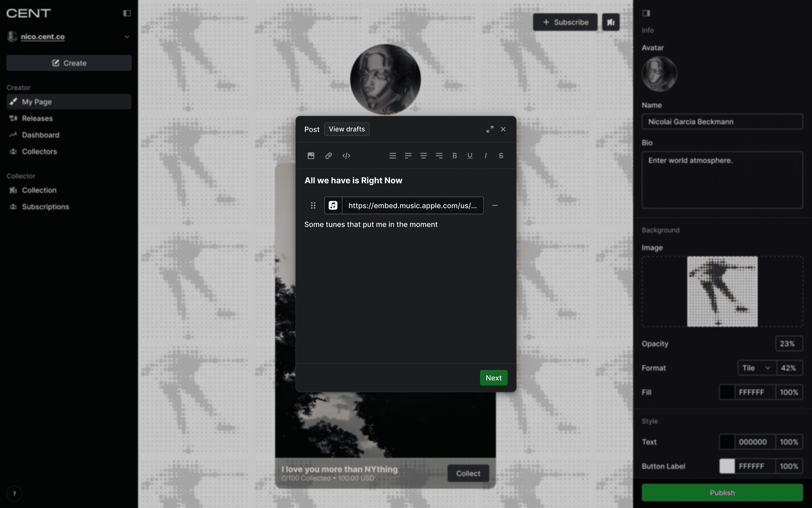Apply bold formatting to the post text
The image size is (812, 508).
point(454,156)
